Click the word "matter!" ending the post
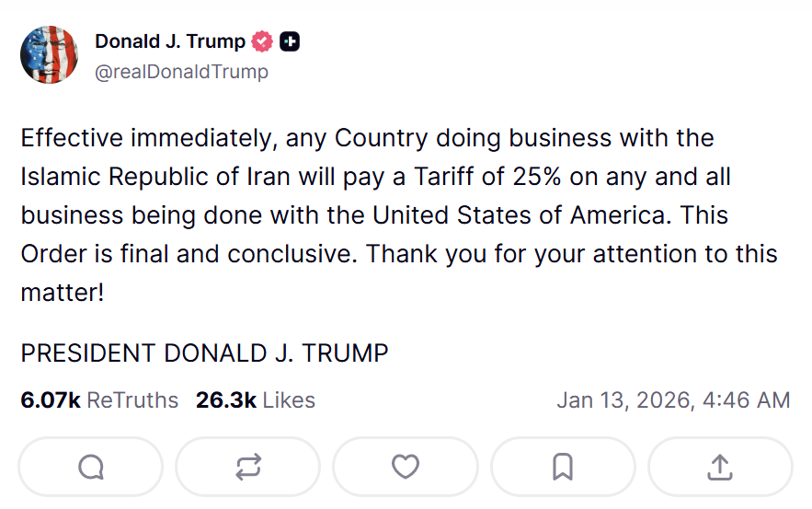This screenshot has height=509, width=812. coord(63,293)
